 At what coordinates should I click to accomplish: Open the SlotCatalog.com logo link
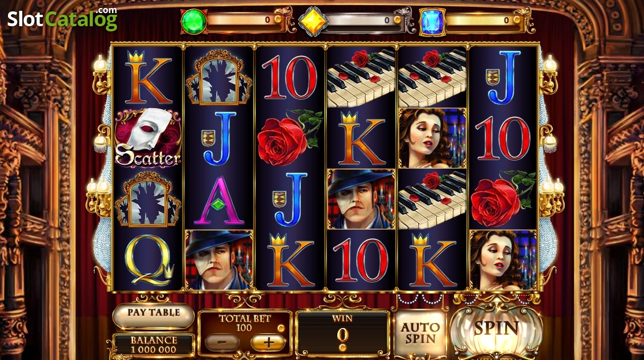pos(63,19)
